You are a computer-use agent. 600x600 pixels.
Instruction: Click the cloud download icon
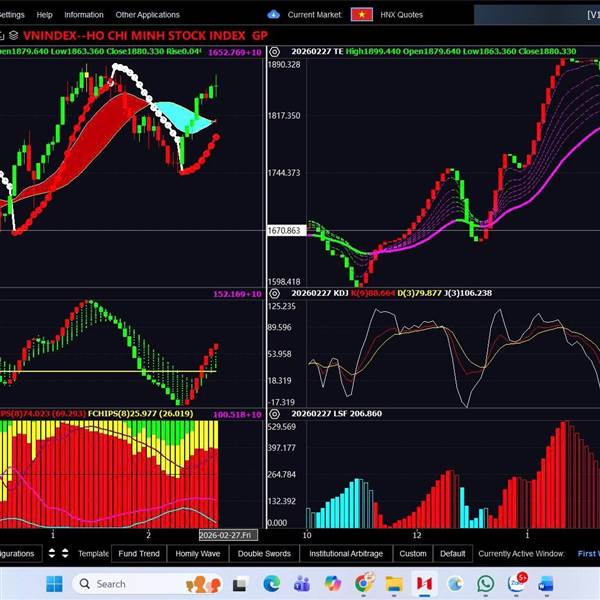tap(274, 15)
